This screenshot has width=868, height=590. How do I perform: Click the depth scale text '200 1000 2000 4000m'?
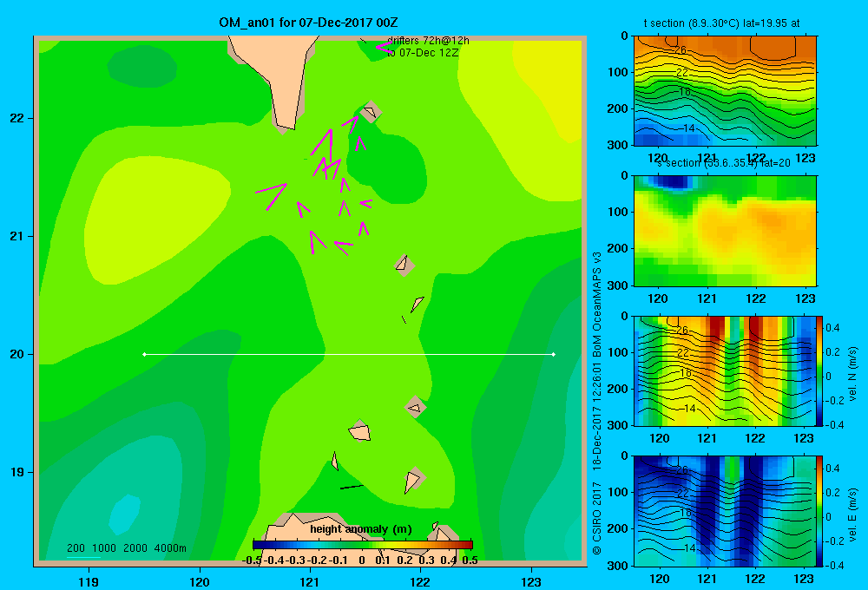pos(126,548)
